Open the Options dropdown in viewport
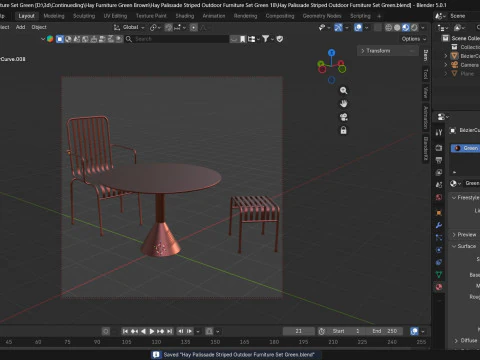Viewport: 480px width, 360px height. tap(414, 39)
